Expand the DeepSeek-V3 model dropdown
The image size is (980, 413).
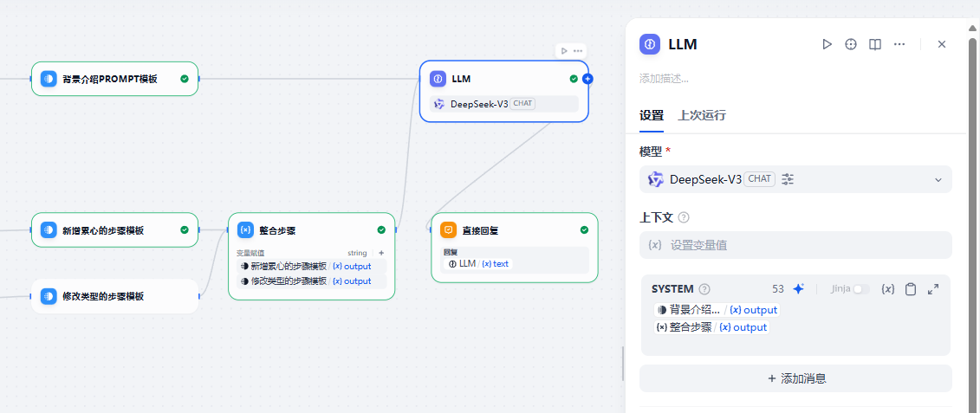(938, 179)
